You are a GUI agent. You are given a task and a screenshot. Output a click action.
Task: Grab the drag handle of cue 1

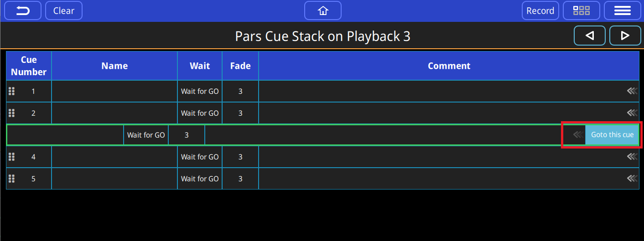(x=12, y=91)
